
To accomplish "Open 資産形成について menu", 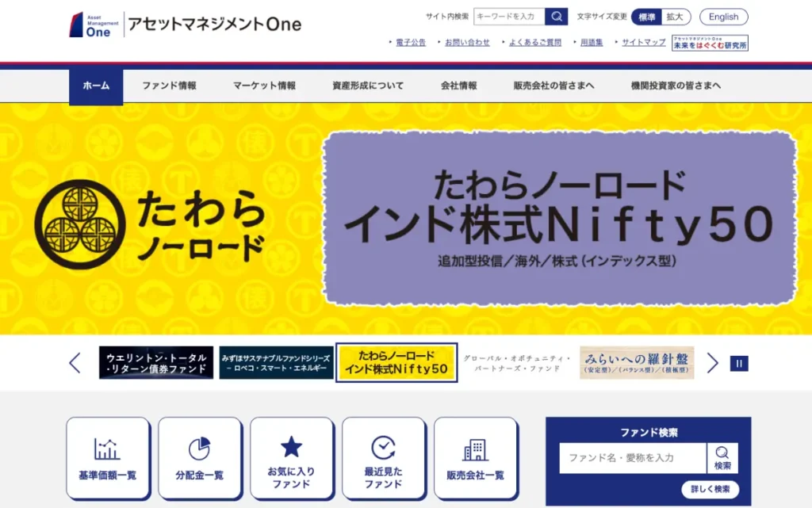I will point(368,86).
